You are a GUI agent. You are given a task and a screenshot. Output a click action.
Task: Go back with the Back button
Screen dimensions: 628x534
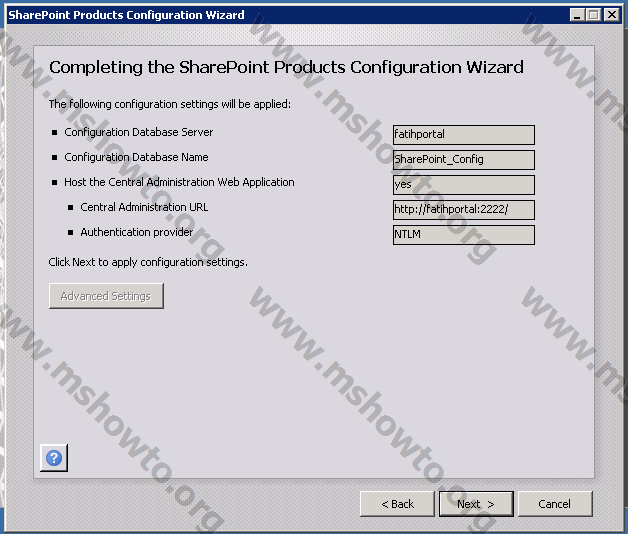397,504
